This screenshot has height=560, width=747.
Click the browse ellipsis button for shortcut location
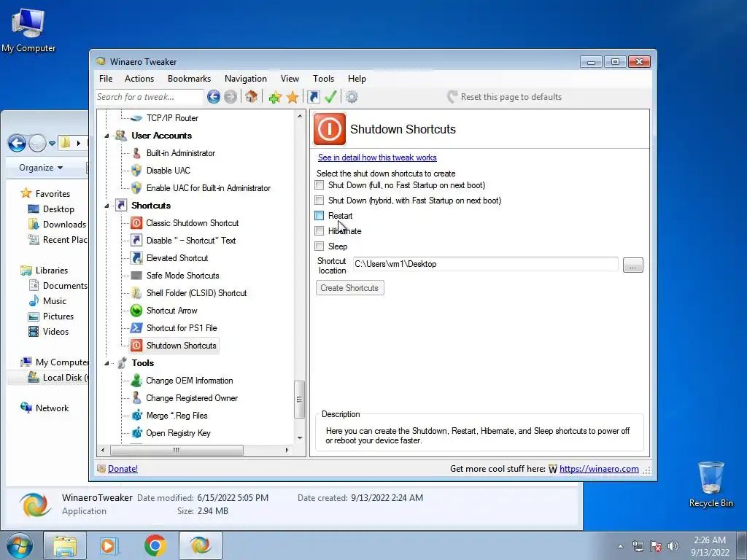(632, 265)
